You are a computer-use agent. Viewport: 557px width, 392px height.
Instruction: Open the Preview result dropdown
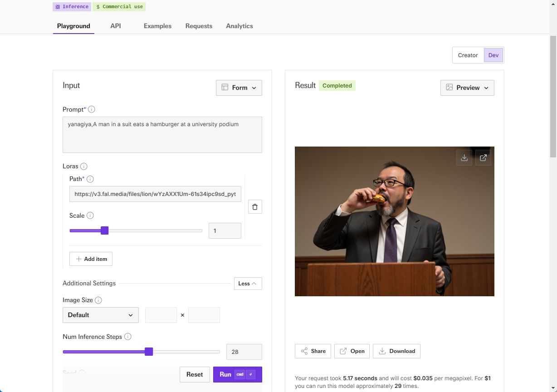[x=467, y=88]
